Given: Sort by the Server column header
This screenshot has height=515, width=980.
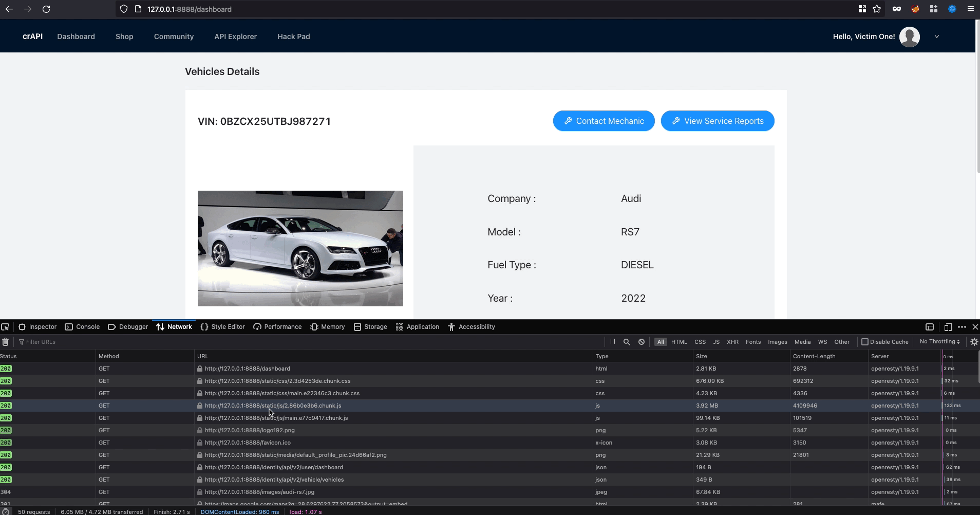Looking at the screenshot, I should click(904, 356).
